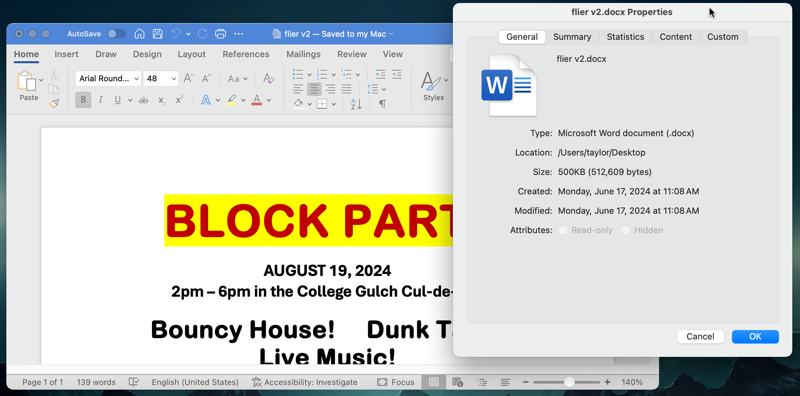Check the Read-only attribute checkbox
The image size is (800, 396).
coord(563,230)
